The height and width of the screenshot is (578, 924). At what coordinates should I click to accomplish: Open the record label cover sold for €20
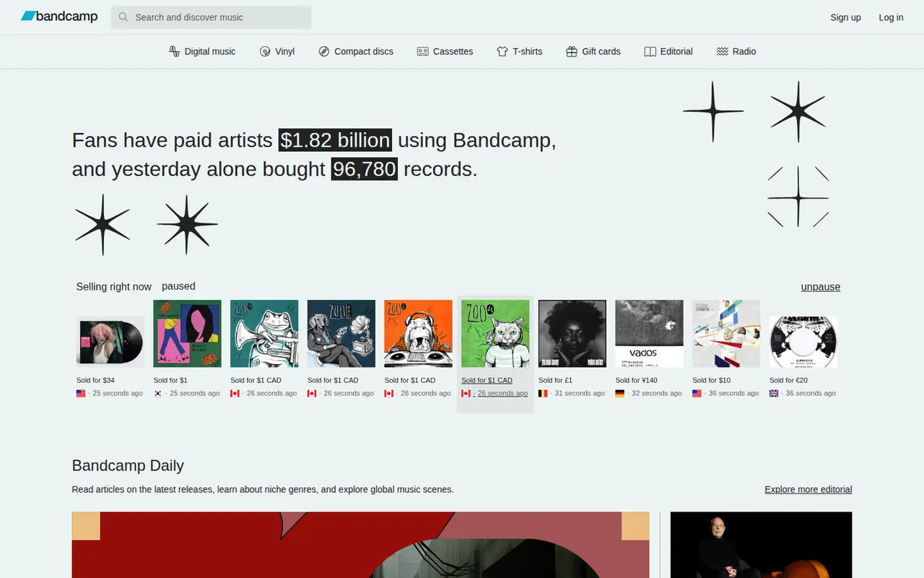pos(803,342)
